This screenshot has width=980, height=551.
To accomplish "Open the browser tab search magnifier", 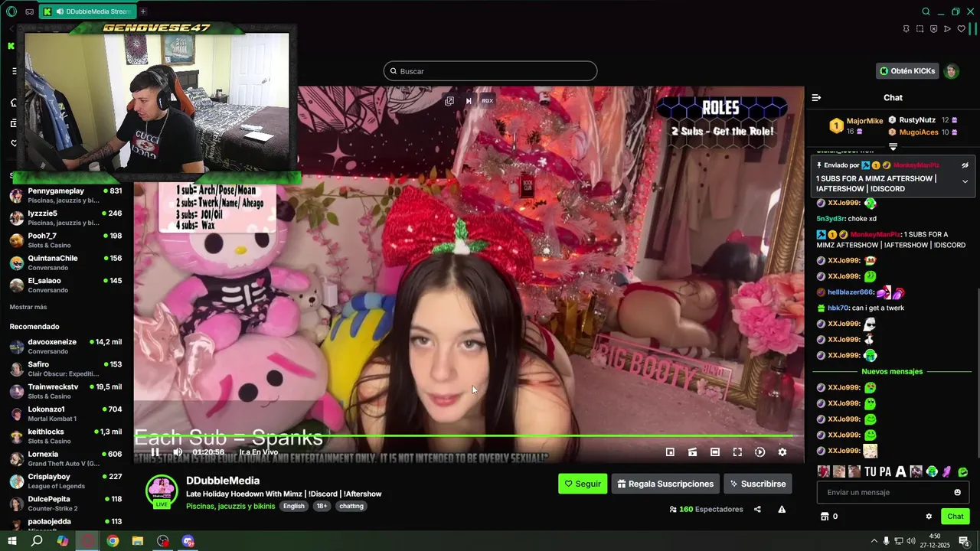I will 926,11.
